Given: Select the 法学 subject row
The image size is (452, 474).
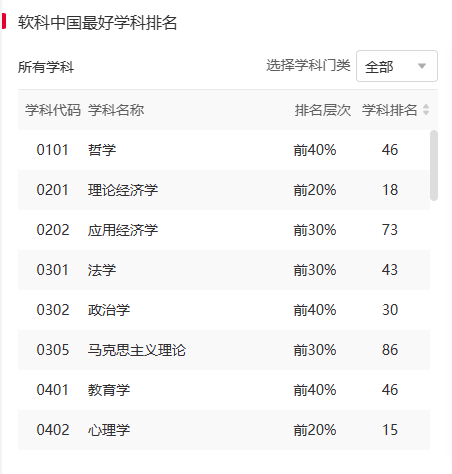Looking at the screenshot, I should [x=224, y=270].
